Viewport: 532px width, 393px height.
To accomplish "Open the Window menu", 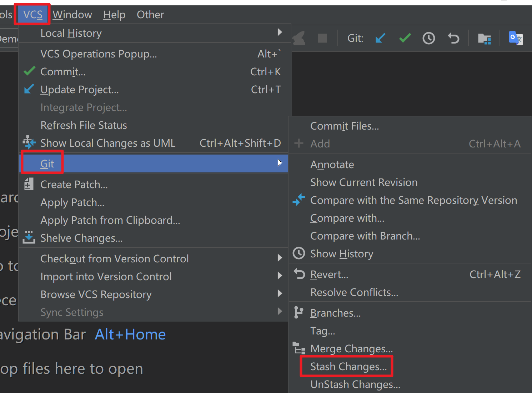I will 72,15.
